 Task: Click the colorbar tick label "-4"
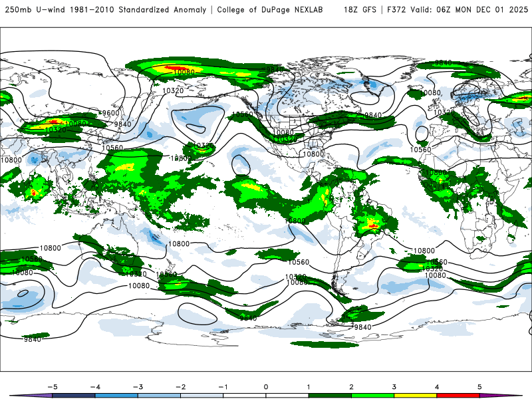pyautogui.click(x=95, y=387)
